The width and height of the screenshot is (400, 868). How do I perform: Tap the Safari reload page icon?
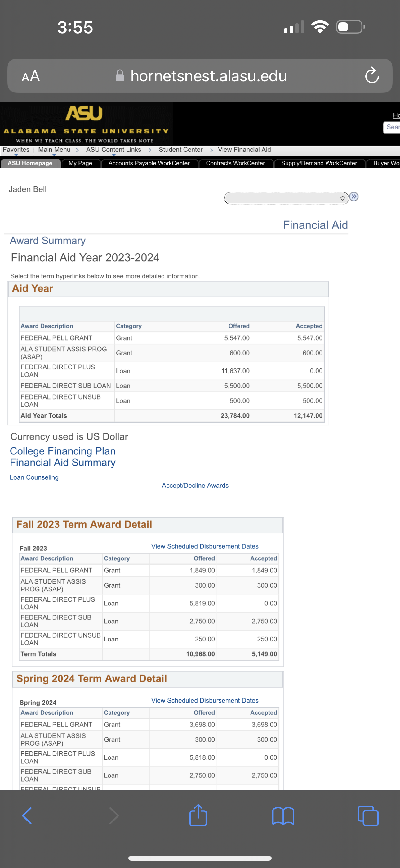pos(372,75)
